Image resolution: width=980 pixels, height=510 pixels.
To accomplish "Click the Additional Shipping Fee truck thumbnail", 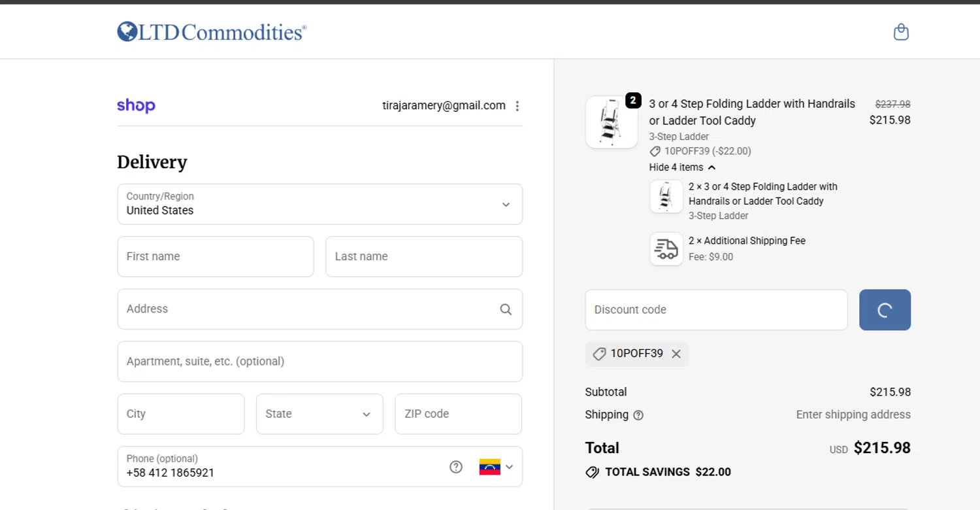I will pos(666,248).
